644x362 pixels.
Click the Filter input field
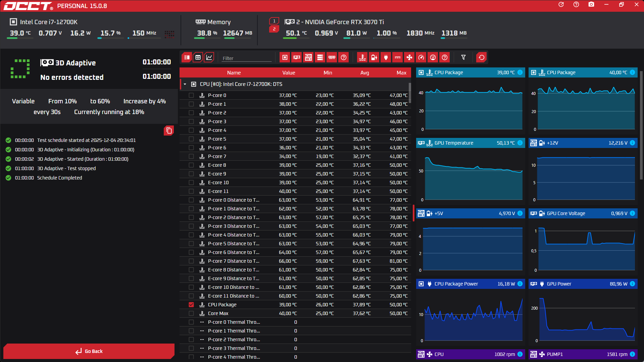[x=247, y=58]
